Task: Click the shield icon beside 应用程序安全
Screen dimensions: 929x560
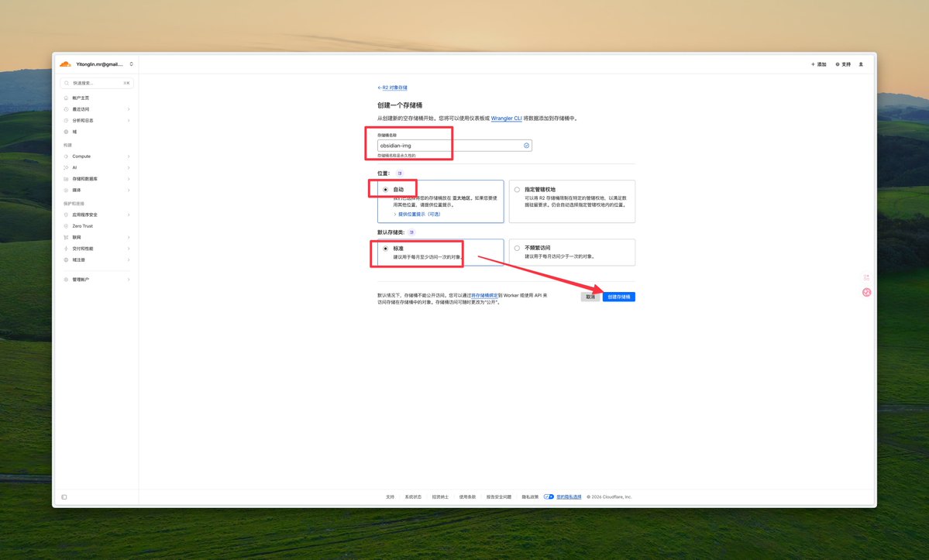Action: point(66,215)
